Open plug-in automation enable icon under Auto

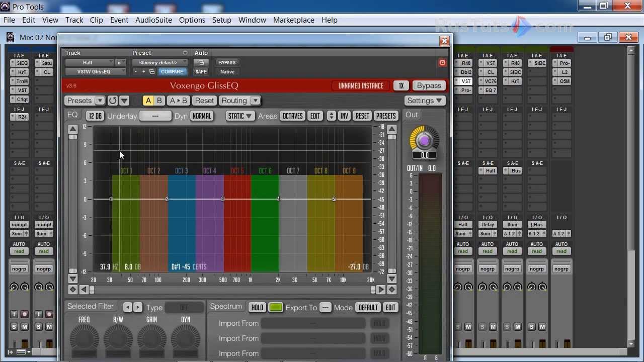pyautogui.click(x=201, y=63)
